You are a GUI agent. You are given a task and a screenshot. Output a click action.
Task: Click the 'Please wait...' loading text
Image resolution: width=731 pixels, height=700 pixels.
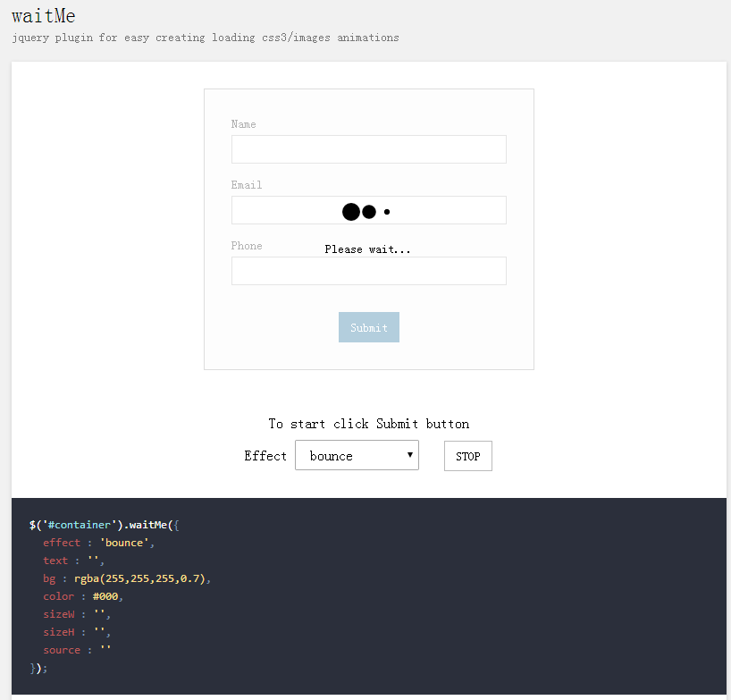(x=367, y=249)
